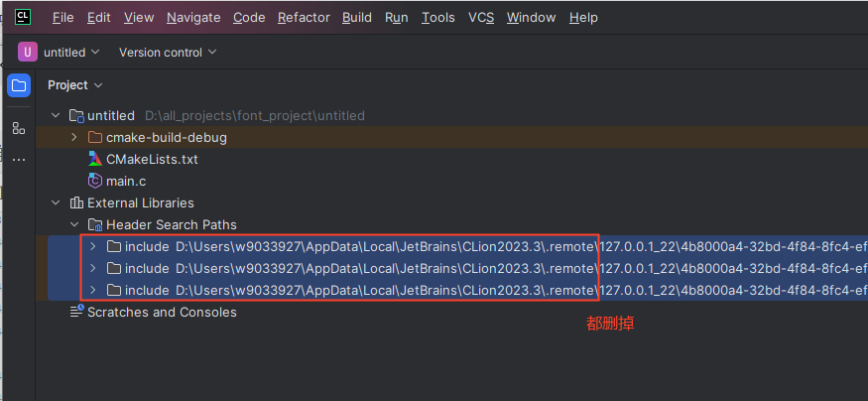
Task: Click the project path D:\all_projects\font_project\untitled
Action: point(255,116)
